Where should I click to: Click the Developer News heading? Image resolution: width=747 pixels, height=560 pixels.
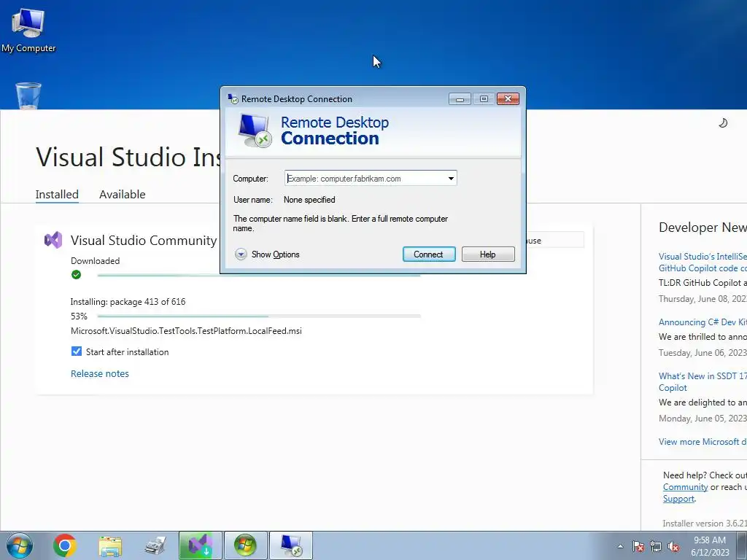pos(703,227)
